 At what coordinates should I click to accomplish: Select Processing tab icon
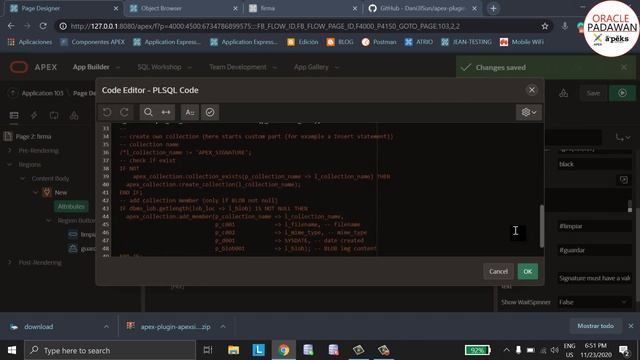(x=54, y=116)
